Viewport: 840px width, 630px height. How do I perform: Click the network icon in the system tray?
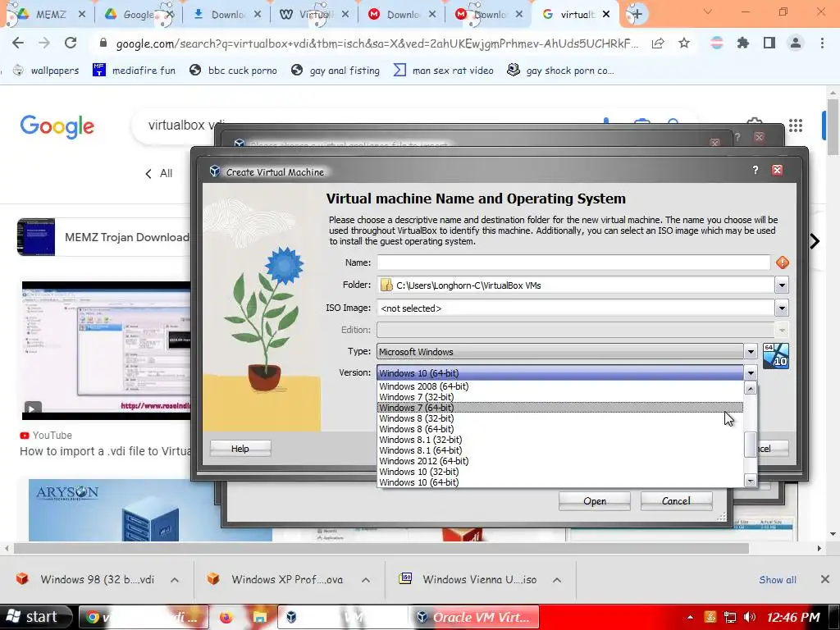[729, 617]
